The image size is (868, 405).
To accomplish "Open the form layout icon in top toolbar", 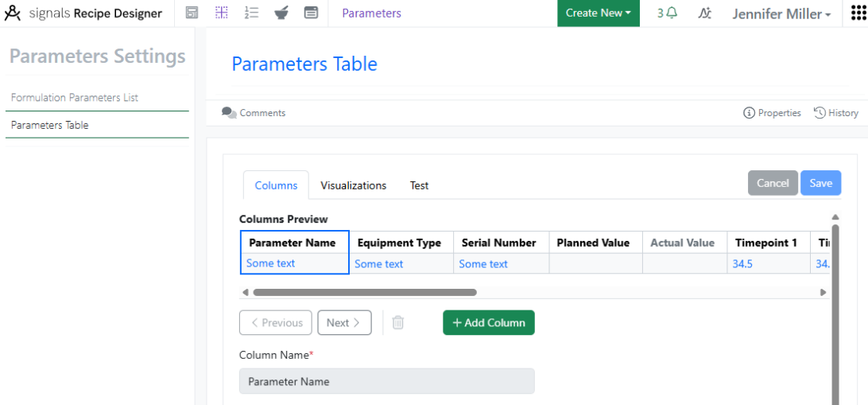I will 192,13.
